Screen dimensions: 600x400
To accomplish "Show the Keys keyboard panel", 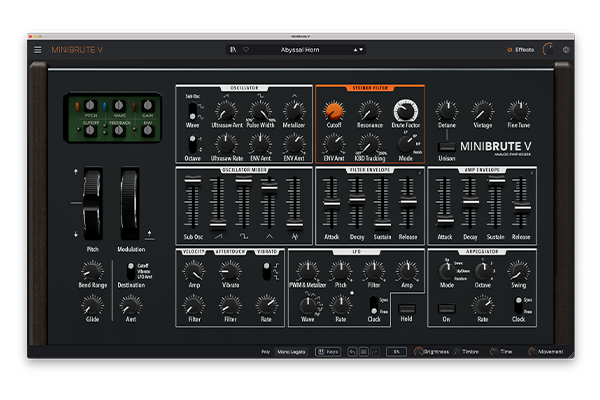I will click(x=328, y=352).
